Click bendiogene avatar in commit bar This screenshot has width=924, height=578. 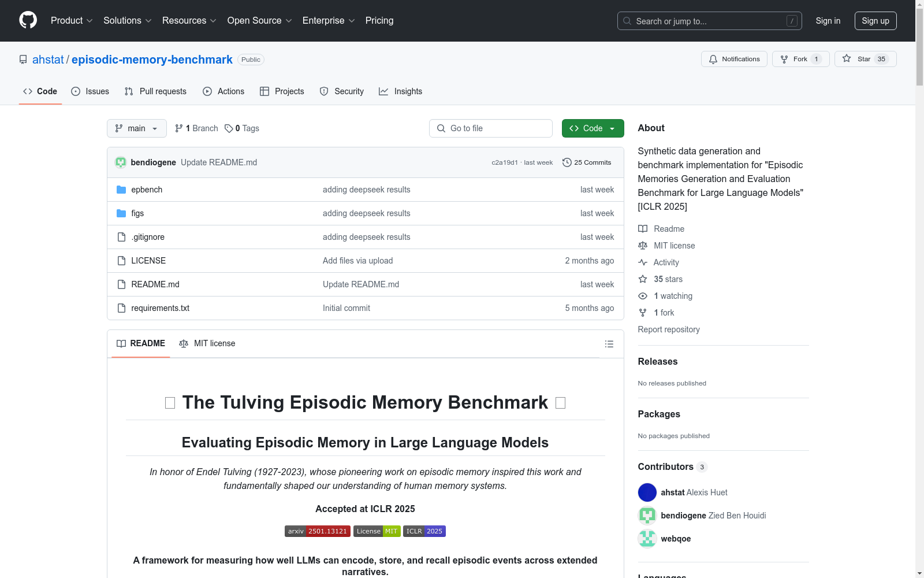(121, 162)
